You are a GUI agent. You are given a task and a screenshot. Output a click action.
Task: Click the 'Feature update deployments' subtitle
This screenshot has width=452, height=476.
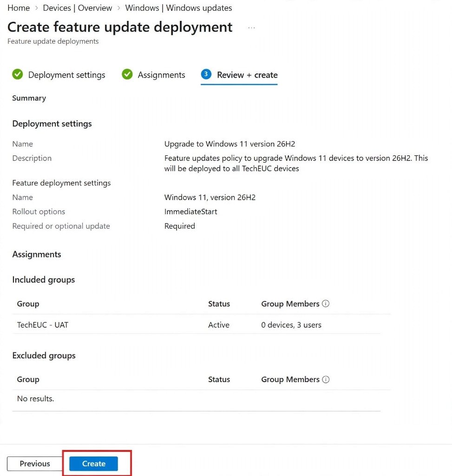(x=53, y=41)
